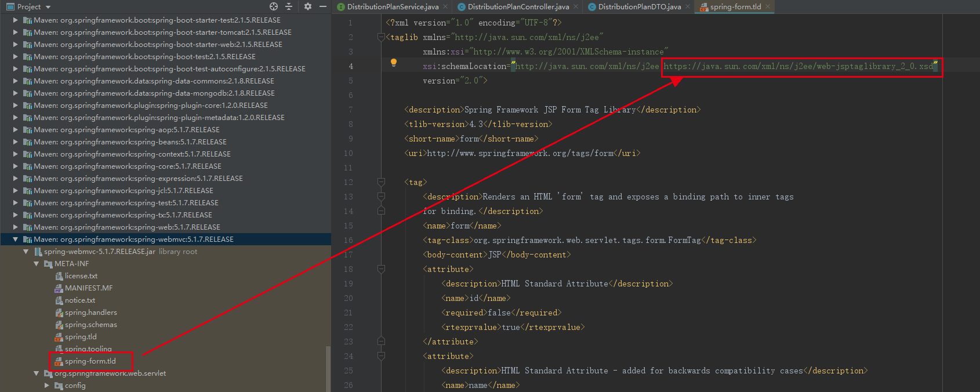
Task: Close the DistributionPlanService.java tab
Action: [445, 7]
